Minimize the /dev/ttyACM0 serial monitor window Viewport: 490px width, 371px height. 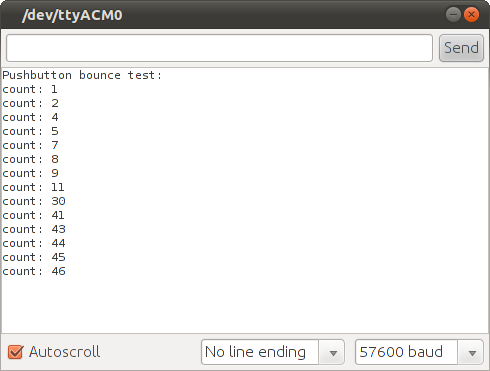point(453,15)
